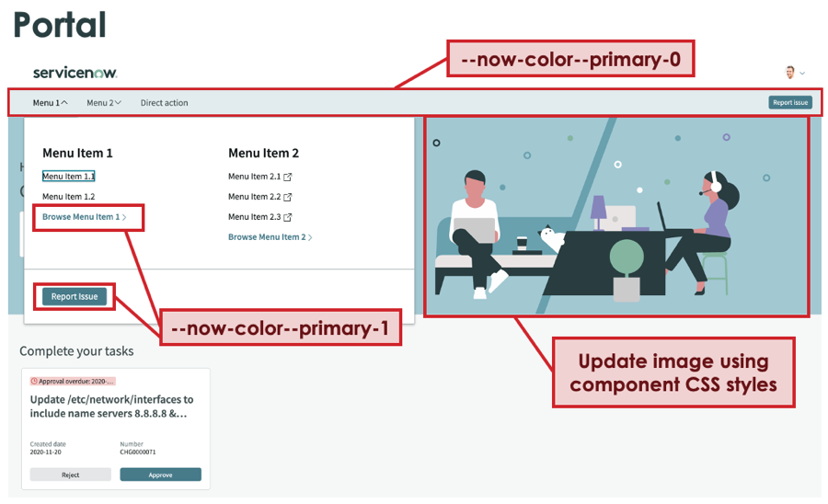
Task: Expand the Menu 2 dropdown
Action: point(104,103)
